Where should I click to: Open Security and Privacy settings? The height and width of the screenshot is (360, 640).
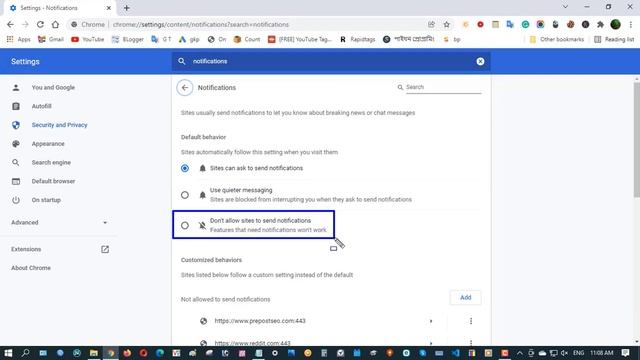coord(59,125)
